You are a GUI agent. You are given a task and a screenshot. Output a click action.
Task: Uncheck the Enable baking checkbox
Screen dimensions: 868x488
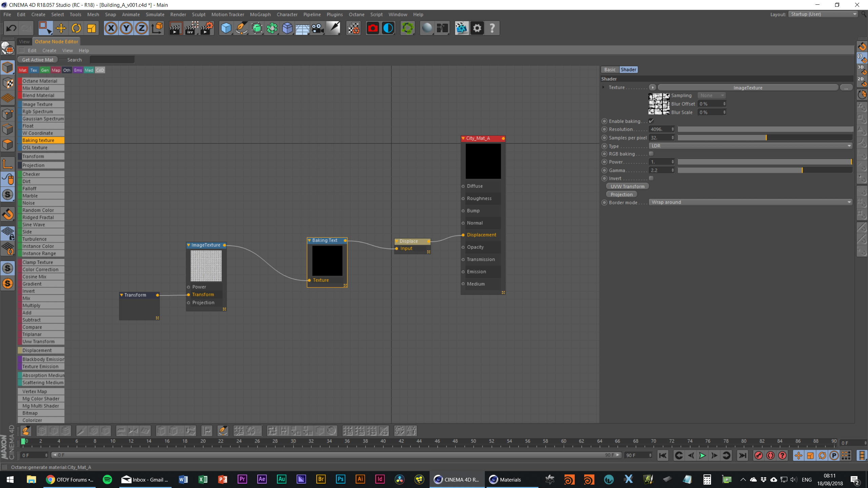tap(651, 121)
